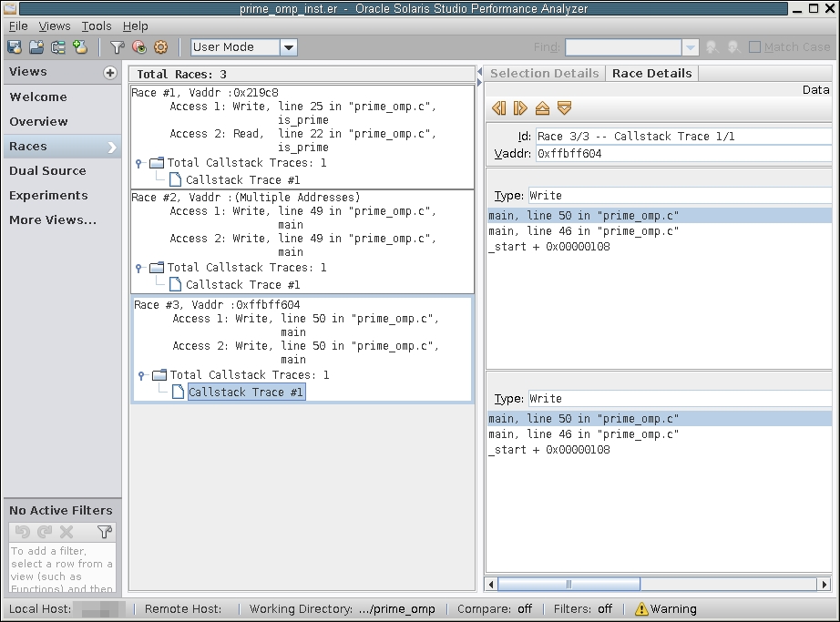The width and height of the screenshot is (840, 622).
Task: Enable the Match Case checkbox
Action: [x=754, y=47]
